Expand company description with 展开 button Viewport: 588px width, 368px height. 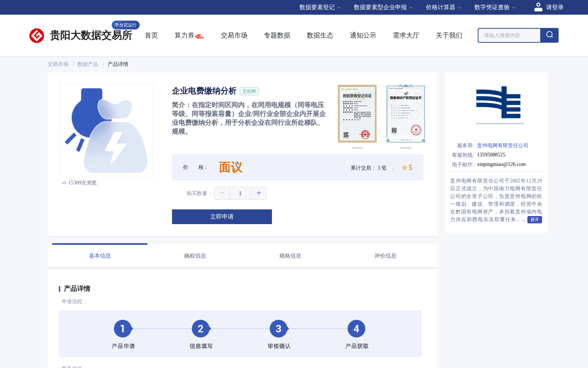(x=535, y=220)
